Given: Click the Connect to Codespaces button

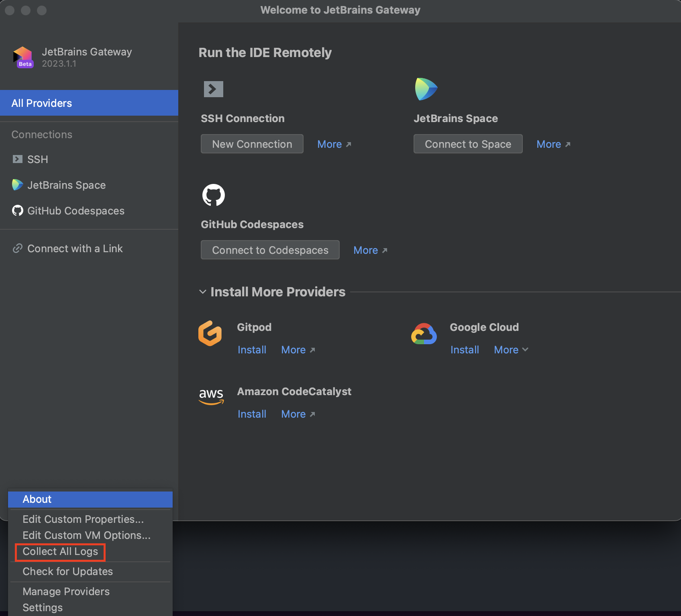Looking at the screenshot, I should pyautogui.click(x=270, y=250).
